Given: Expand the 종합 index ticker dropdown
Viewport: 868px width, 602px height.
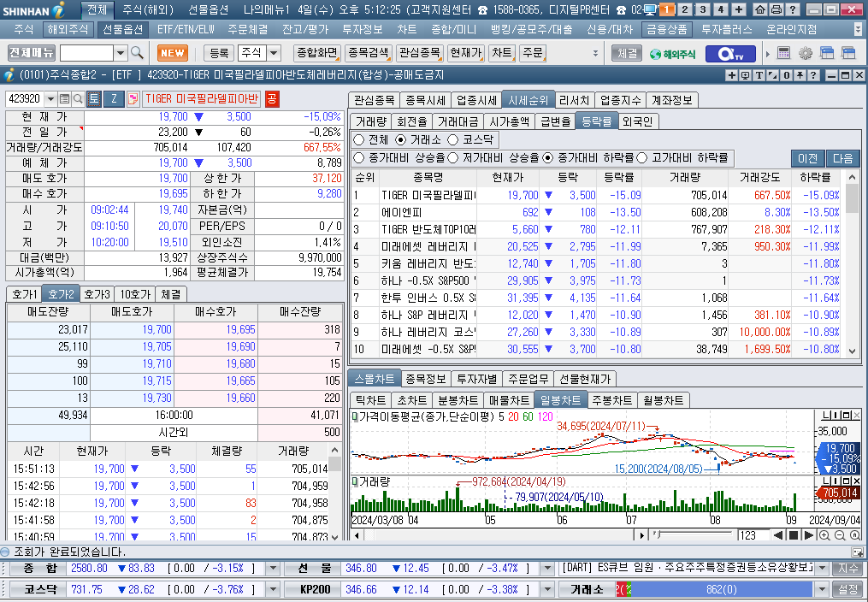Looking at the screenshot, I should (273, 569).
